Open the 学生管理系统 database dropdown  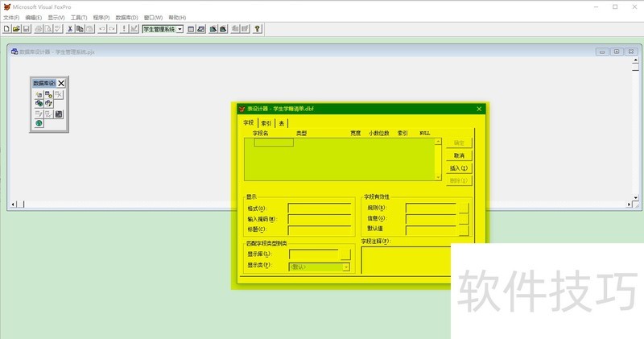point(180,29)
